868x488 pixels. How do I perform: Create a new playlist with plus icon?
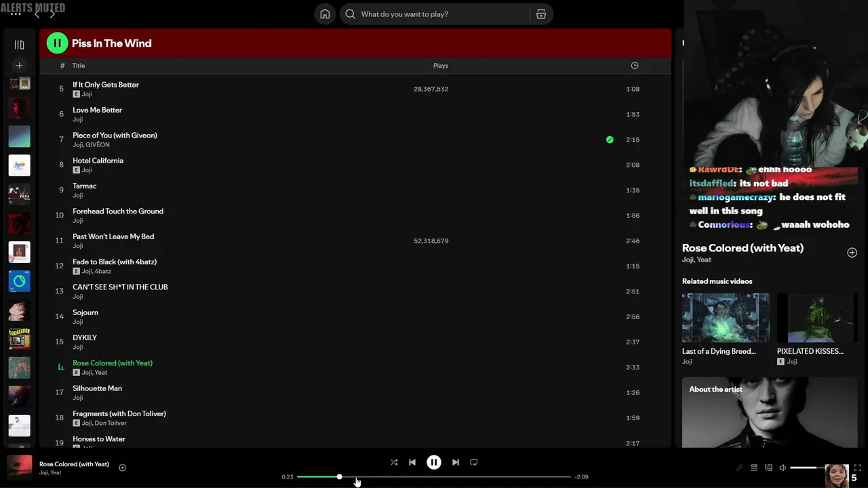[x=20, y=66]
